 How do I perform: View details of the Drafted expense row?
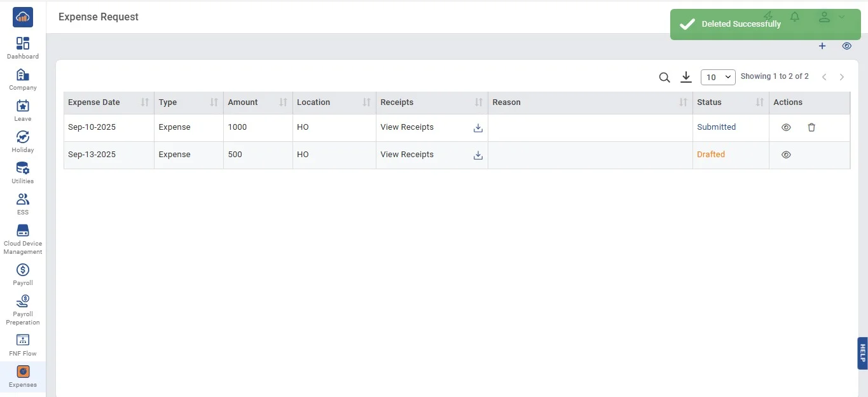click(786, 155)
